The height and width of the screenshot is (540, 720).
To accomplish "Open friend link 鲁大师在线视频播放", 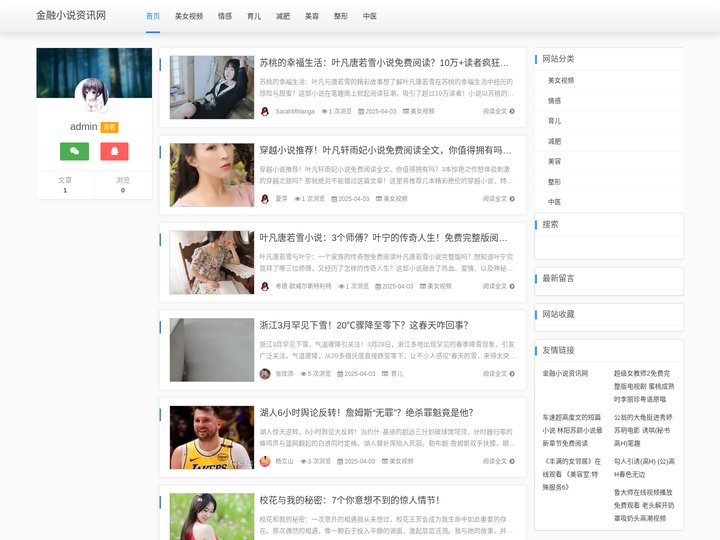I will coord(644,505).
